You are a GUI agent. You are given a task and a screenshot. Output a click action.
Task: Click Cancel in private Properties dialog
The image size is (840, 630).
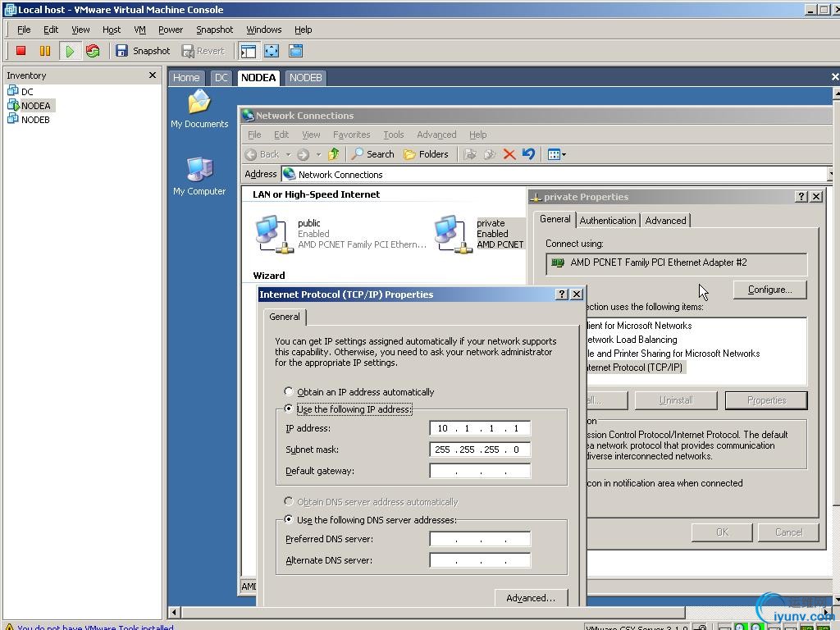(x=788, y=532)
